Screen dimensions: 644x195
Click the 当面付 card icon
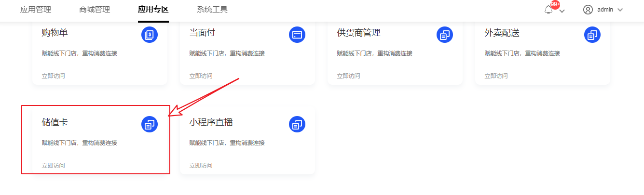pos(297,35)
